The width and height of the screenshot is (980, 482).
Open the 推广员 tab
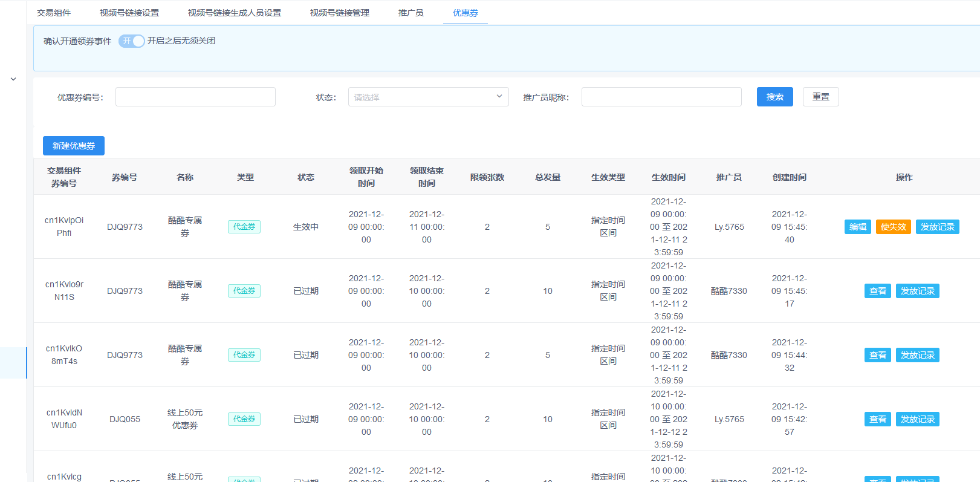411,13
